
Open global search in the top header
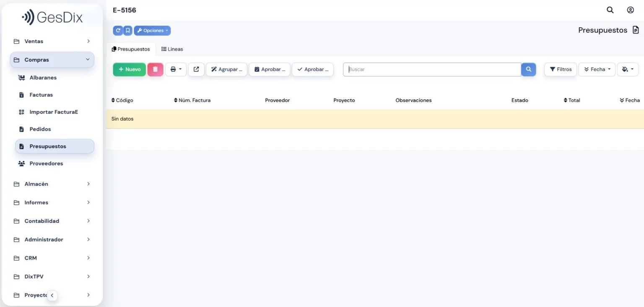click(610, 10)
